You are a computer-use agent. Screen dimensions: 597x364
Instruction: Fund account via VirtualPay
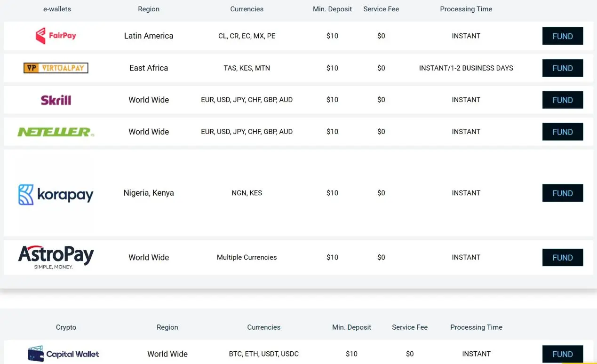pos(563,68)
